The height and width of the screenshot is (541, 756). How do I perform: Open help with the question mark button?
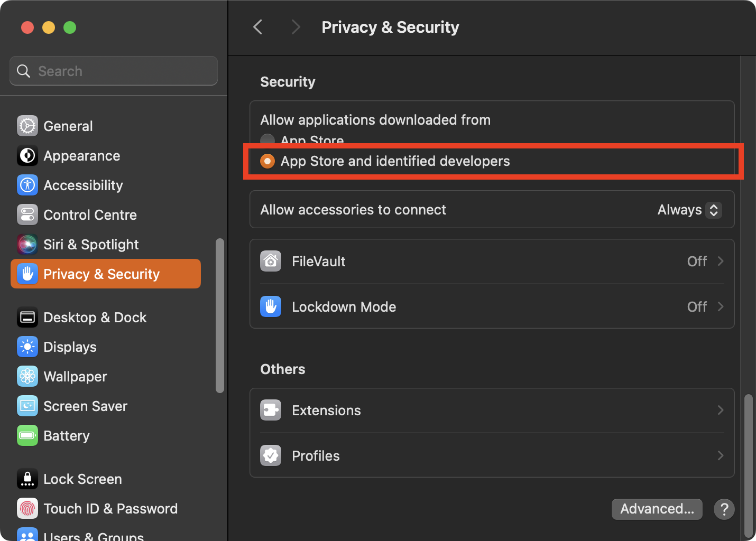point(724,509)
